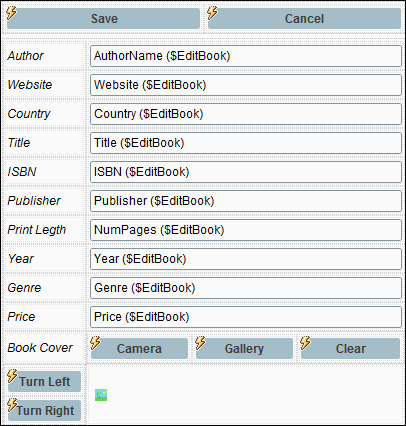The width and height of the screenshot is (406, 426).
Task: Focus the AuthorName edit field
Action: [x=246, y=56]
